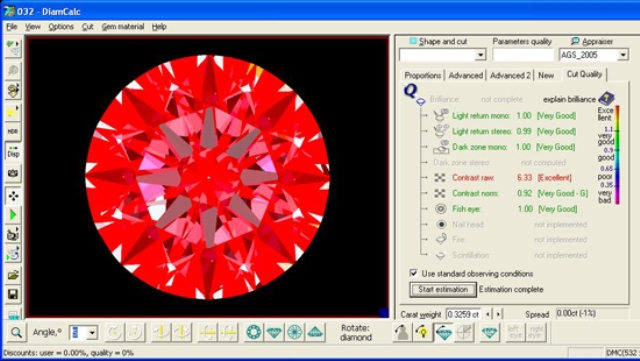Viewport: 640px width, 361px height.
Task: Switch to the Advanced 2 tab
Action: pos(510,76)
